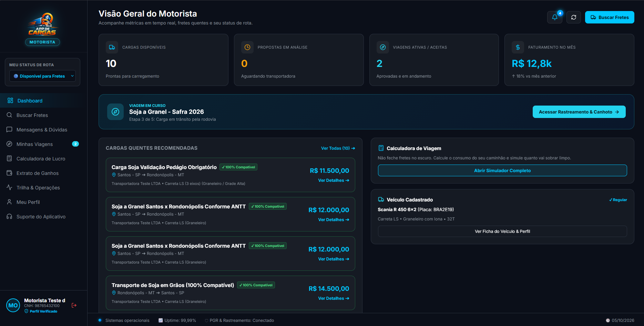Open Minhas Viagens menu item

44,144
